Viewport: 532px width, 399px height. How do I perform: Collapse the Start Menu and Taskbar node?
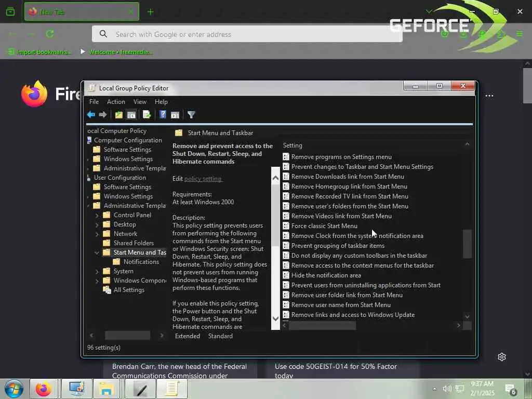point(97,253)
